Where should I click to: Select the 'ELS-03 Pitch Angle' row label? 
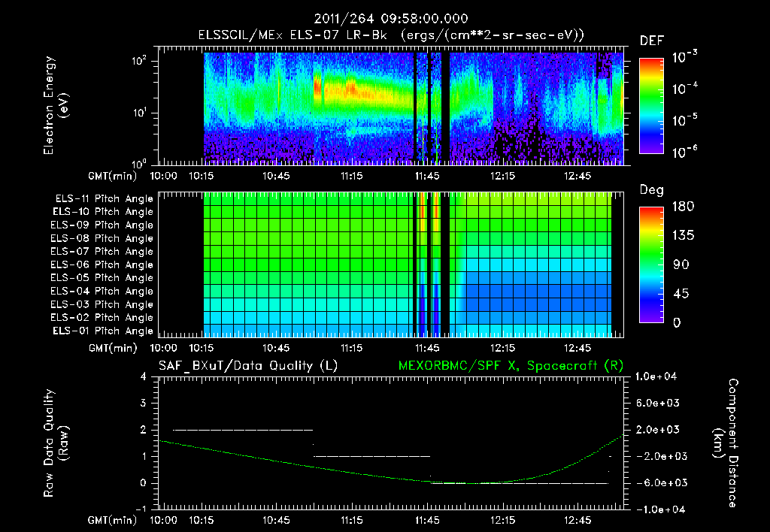[x=102, y=304]
